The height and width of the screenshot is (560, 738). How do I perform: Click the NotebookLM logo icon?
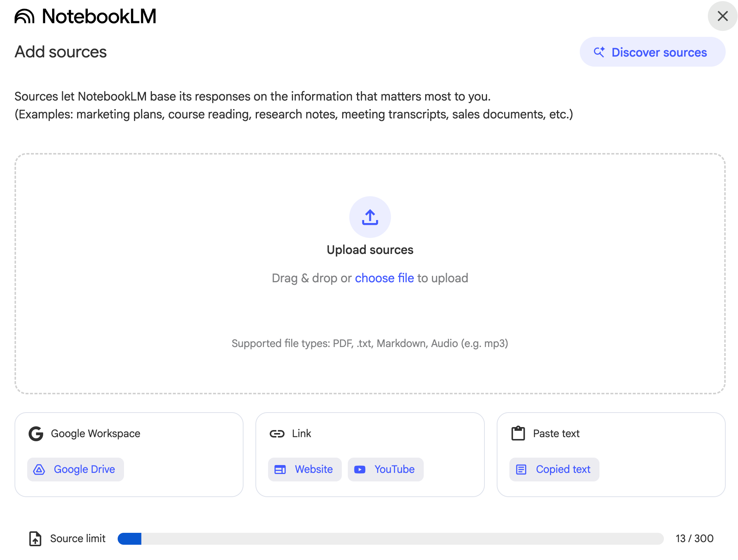tap(24, 16)
